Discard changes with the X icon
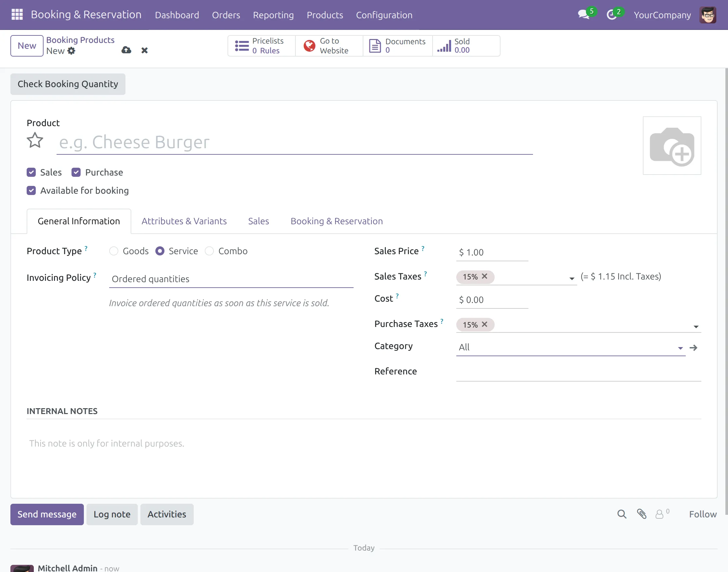 click(x=144, y=50)
